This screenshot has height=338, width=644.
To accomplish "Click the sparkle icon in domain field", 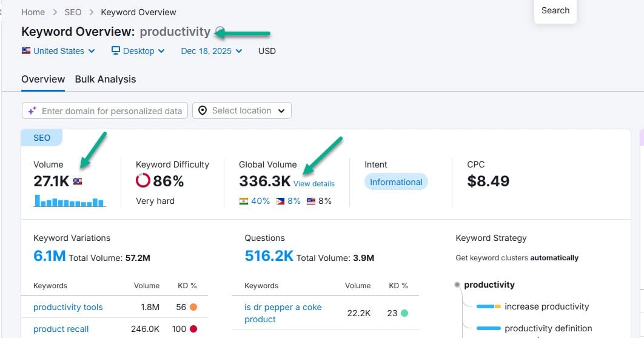I will coord(32,110).
